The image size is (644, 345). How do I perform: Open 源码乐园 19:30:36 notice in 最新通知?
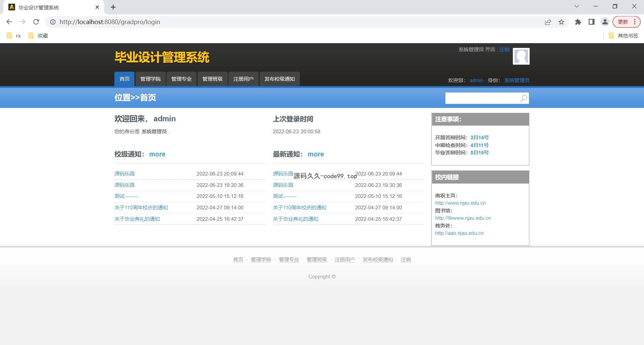coord(283,185)
